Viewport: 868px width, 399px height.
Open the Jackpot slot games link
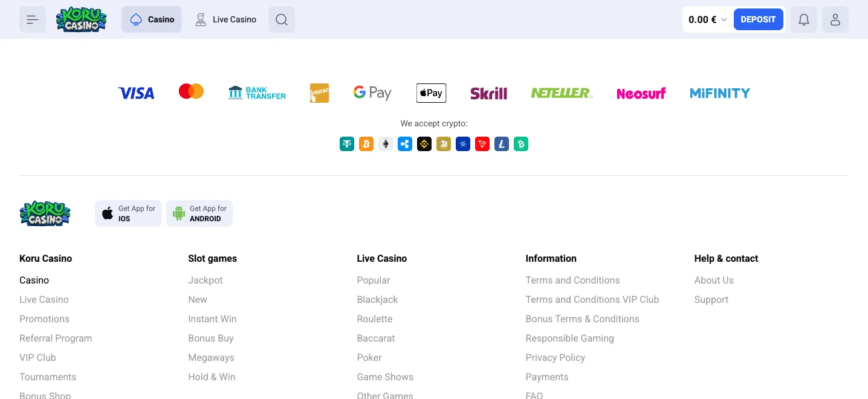206,280
